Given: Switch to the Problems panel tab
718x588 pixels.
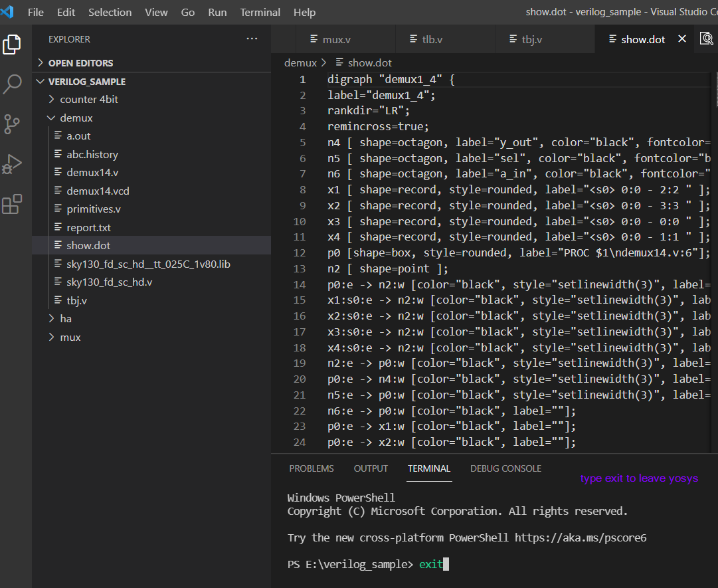Looking at the screenshot, I should [312, 468].
